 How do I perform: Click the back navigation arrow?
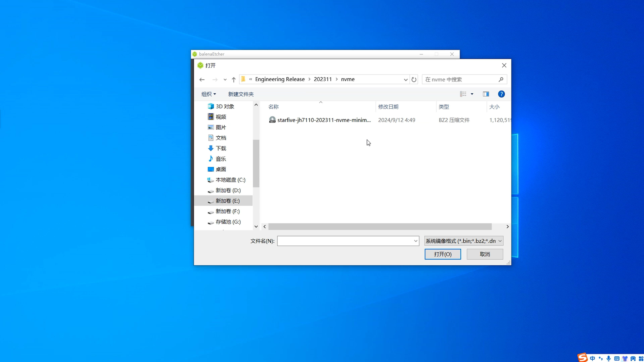pyautogui.click(x=202, y=79)
